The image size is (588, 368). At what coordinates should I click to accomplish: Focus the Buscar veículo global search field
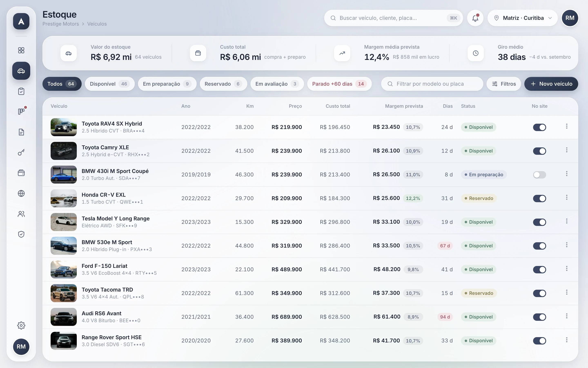click(393, 18)
